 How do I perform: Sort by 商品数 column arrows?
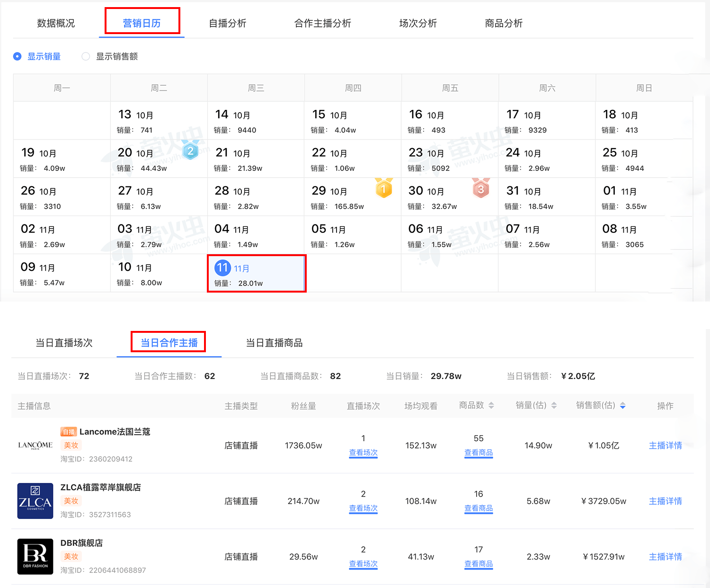click(x=491, y=405)
